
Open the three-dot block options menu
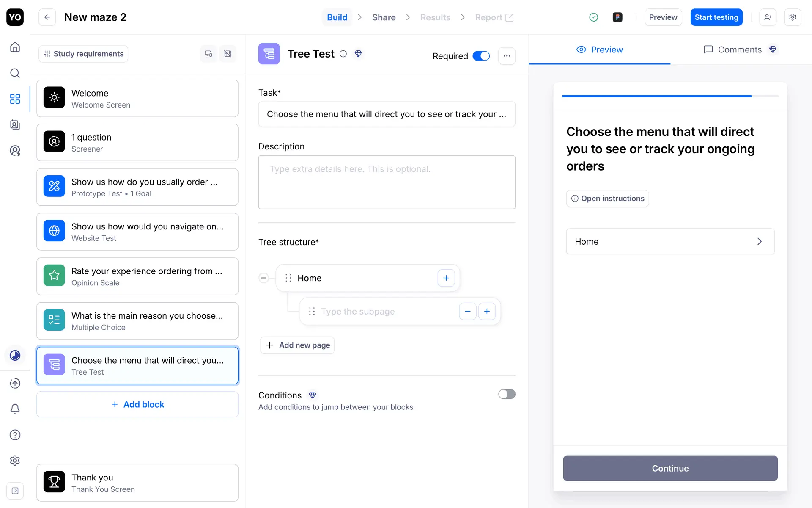[507, 56]
